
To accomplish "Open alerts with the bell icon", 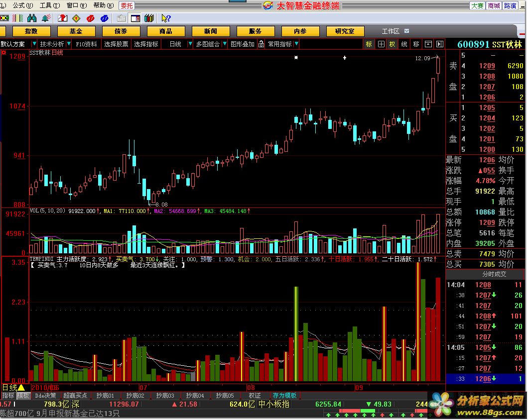I will [46, 18].
